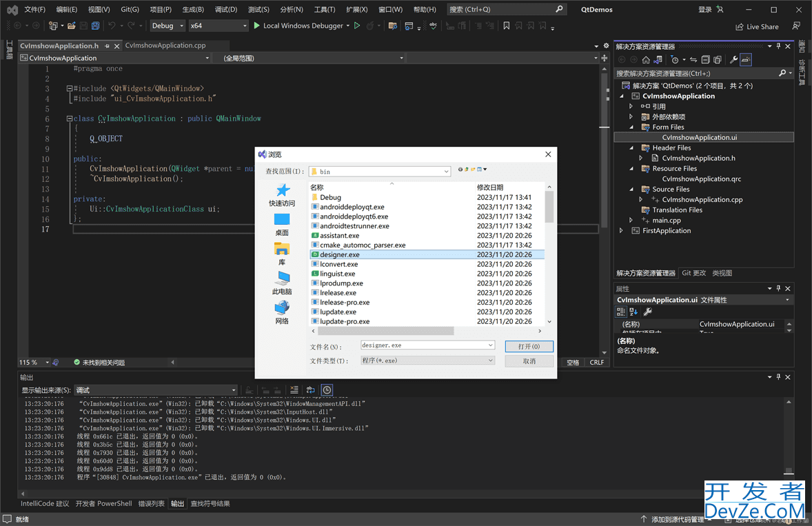Expand CvImshowApplication.h tree node
Viewport: 812px width, 526px height.
click(641, 158)
